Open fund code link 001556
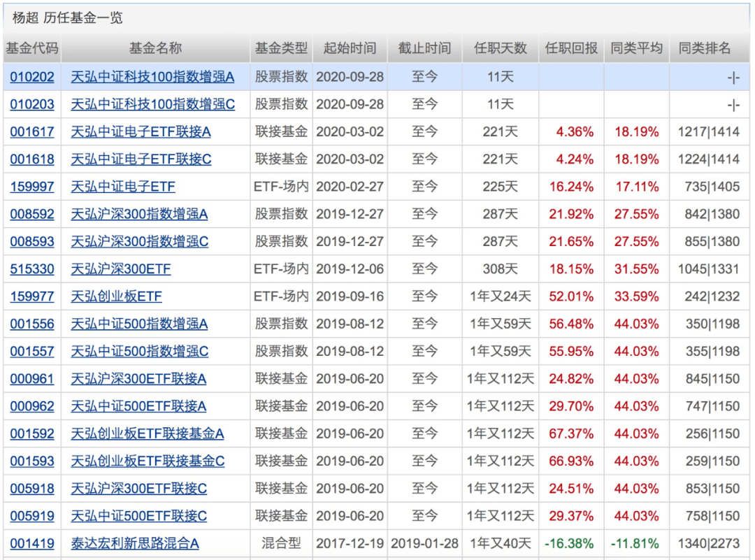 pyautogui.click(x=31, y=324)
